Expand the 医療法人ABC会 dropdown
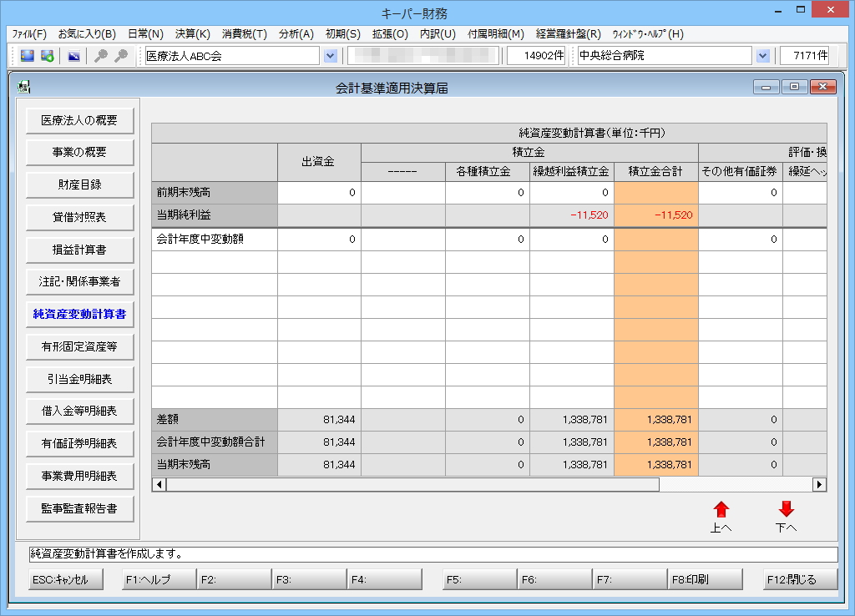The height and width of the screenshot is (616, 855). [330, 56]
